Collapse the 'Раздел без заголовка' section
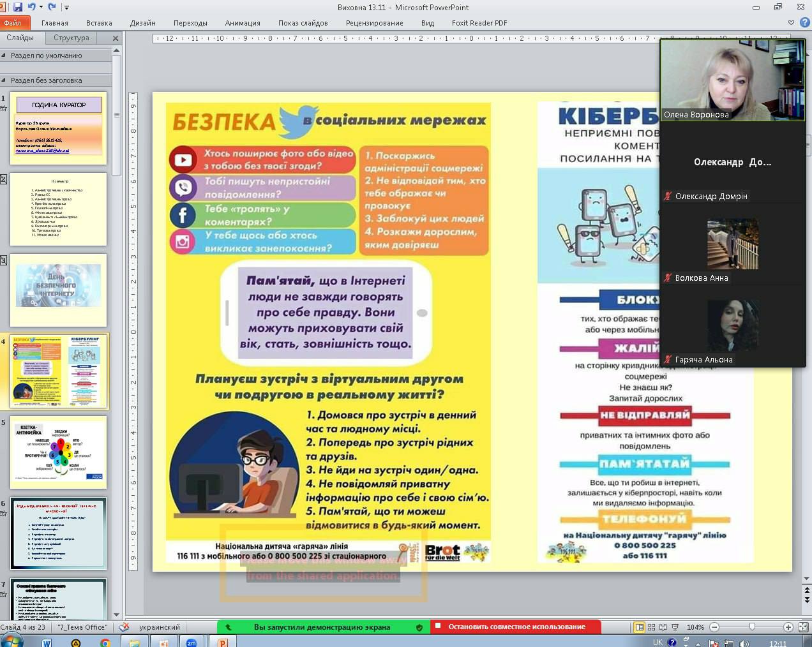The height and width of the screenshot is (647, 812). coord(4,80)
